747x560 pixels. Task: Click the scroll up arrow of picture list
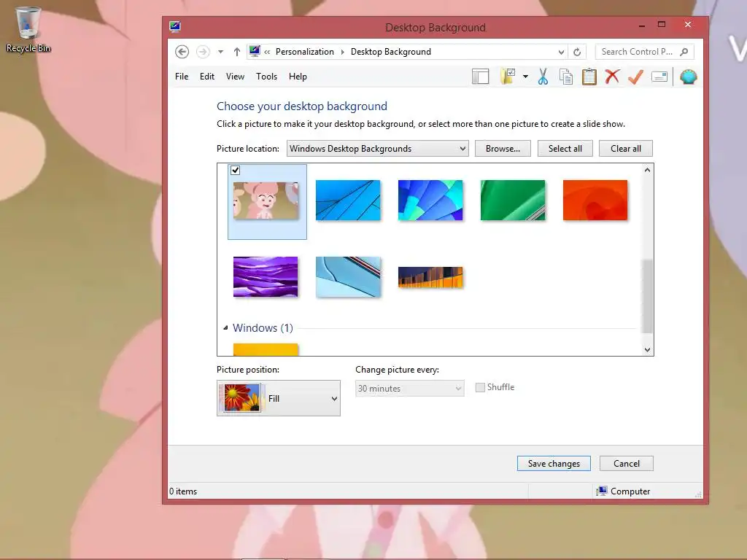(x=647, y=170)
